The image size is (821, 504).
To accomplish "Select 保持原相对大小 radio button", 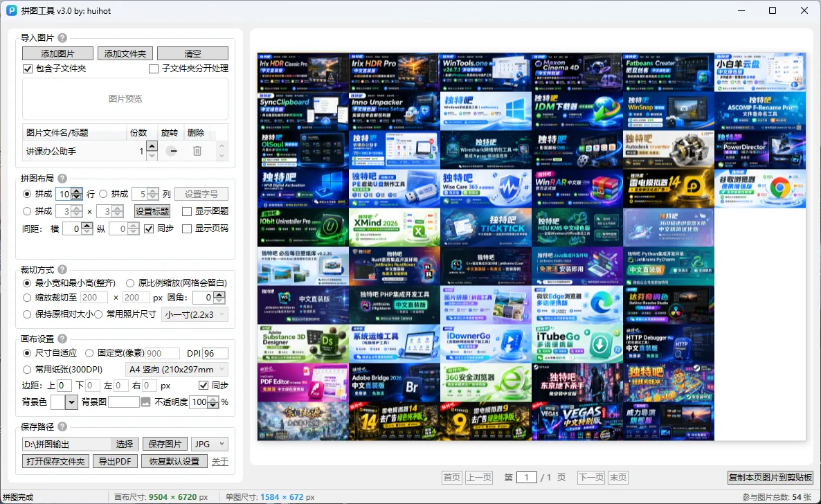I will click(x=27, y=314).
